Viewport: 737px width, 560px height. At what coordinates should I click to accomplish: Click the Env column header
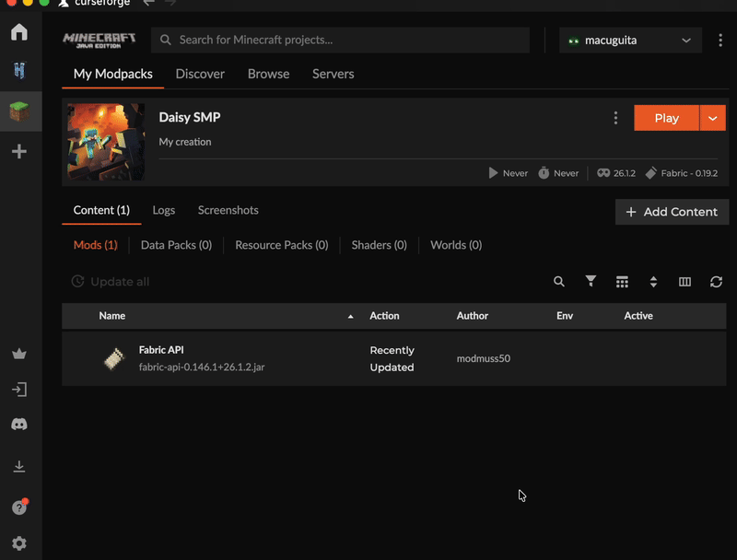(565, 316)
